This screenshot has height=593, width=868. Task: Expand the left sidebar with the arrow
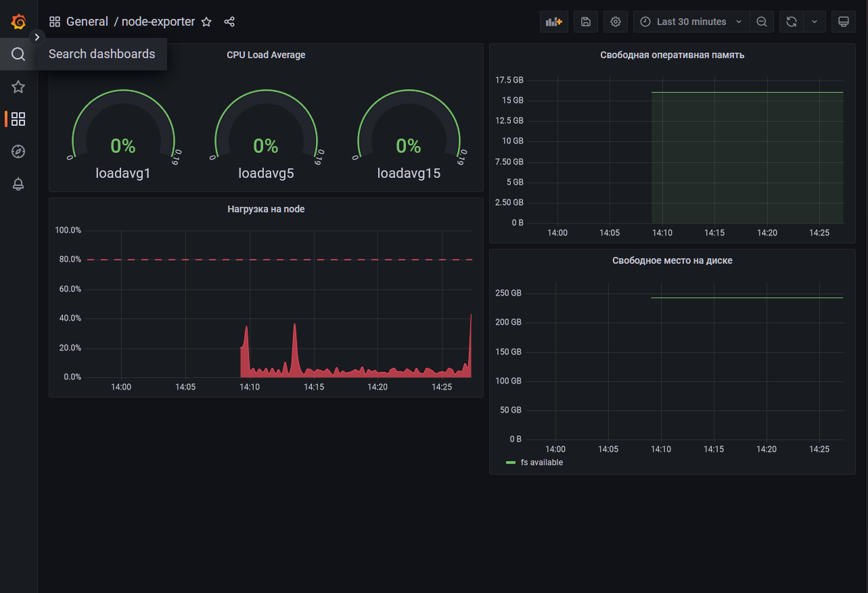coord(37,37)
